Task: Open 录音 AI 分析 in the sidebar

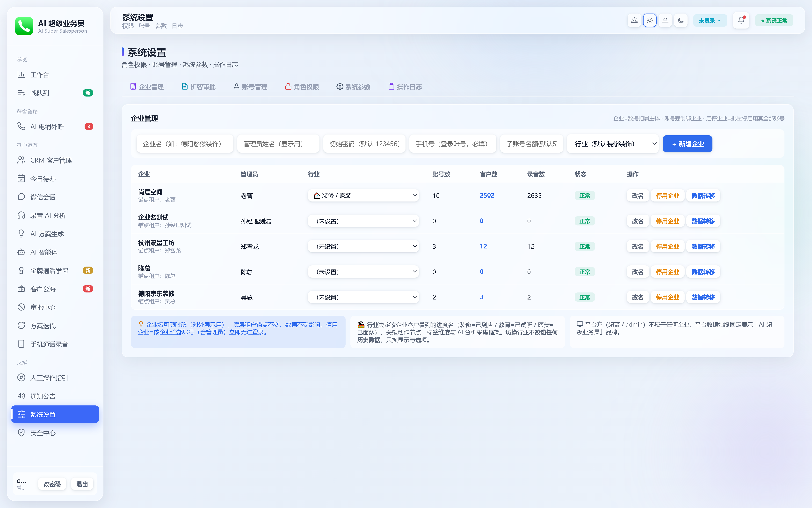Action: 55,215
